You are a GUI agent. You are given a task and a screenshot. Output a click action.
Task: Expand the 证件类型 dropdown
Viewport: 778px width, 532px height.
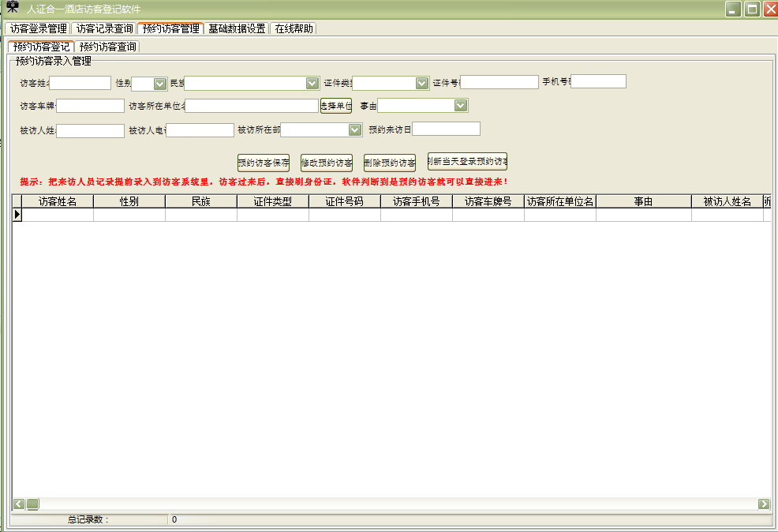(x=422, y=84)
